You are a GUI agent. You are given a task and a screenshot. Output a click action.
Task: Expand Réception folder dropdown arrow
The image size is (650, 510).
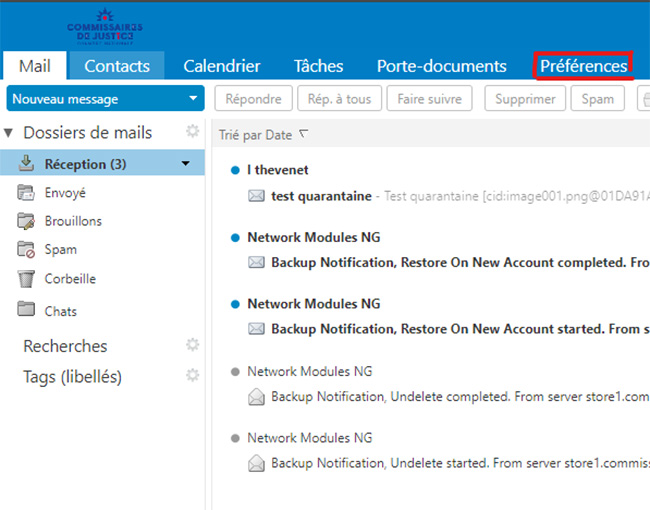click(185, 164)
